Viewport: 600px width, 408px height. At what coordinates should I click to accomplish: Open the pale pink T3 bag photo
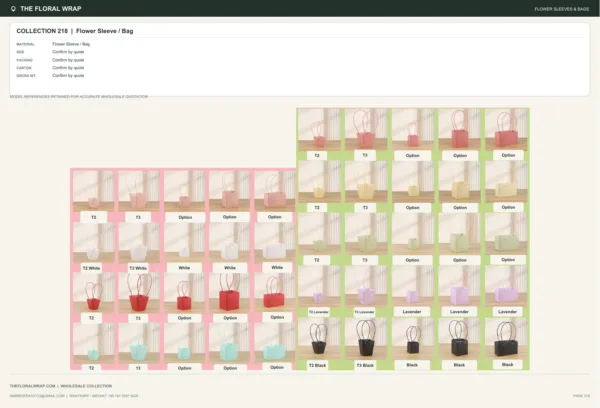139,191
